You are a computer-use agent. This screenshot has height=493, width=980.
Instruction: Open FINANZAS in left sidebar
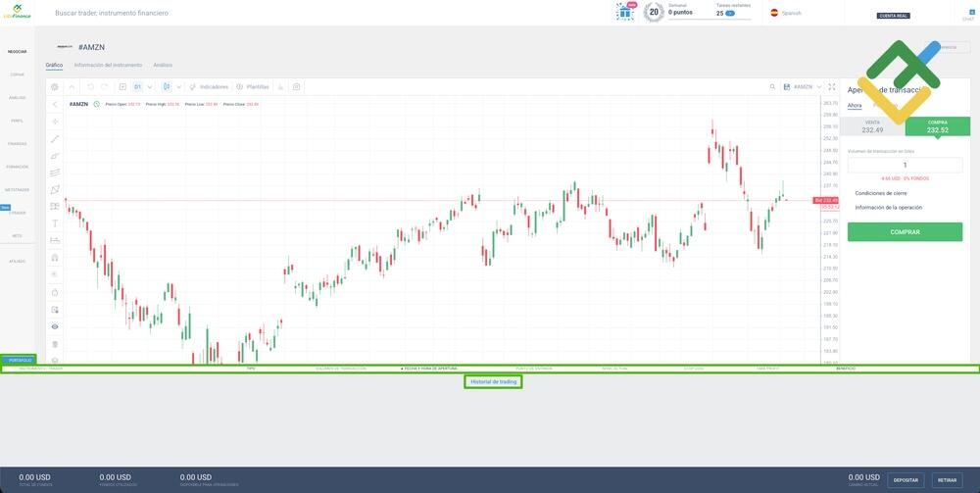click(18, 144)
